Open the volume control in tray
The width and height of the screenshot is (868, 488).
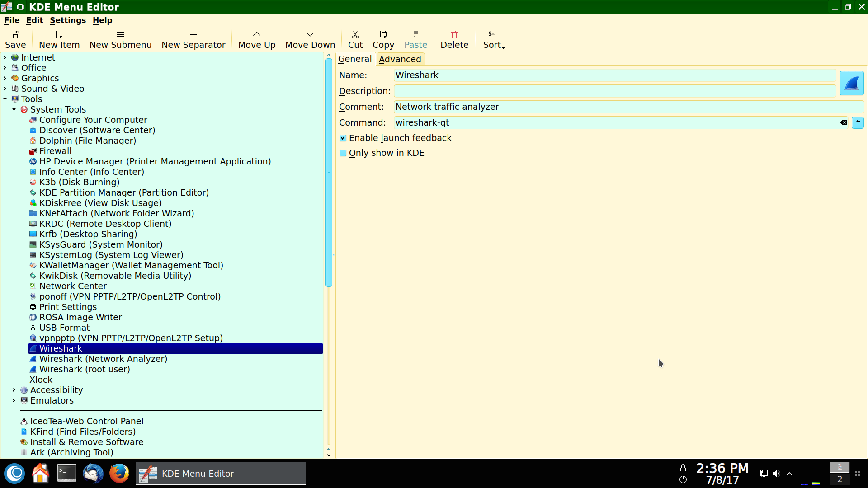point(777,474)
